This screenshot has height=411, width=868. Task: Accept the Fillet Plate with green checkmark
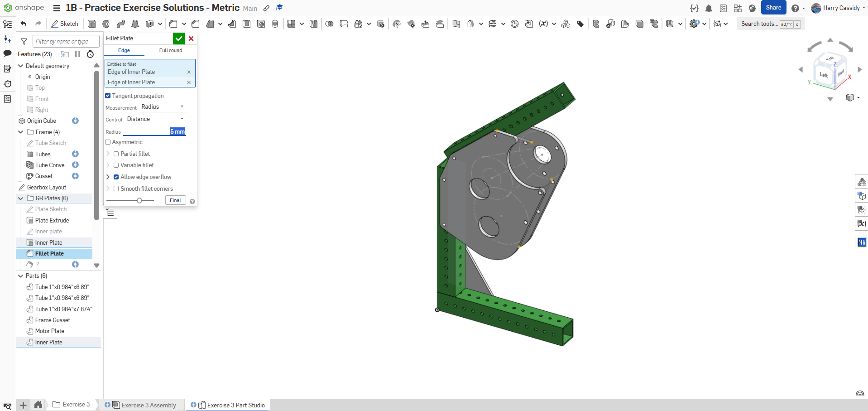[x=179, y=39]
